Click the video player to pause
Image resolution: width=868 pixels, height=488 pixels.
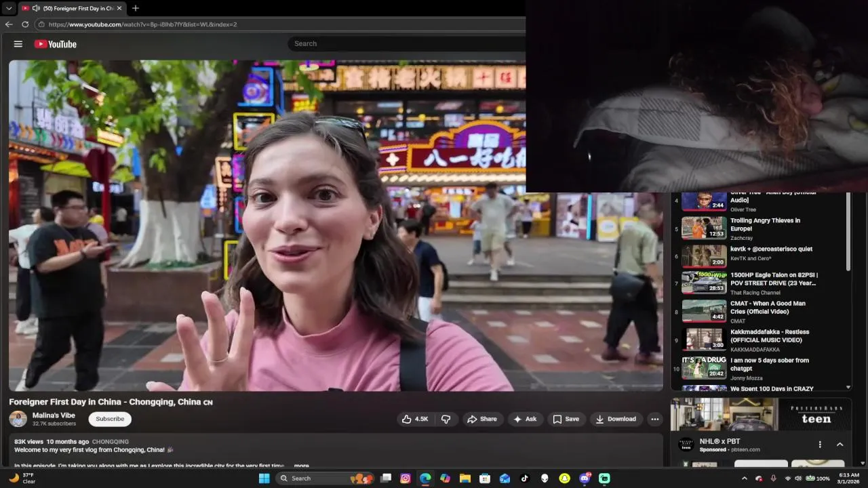point(336,226)
